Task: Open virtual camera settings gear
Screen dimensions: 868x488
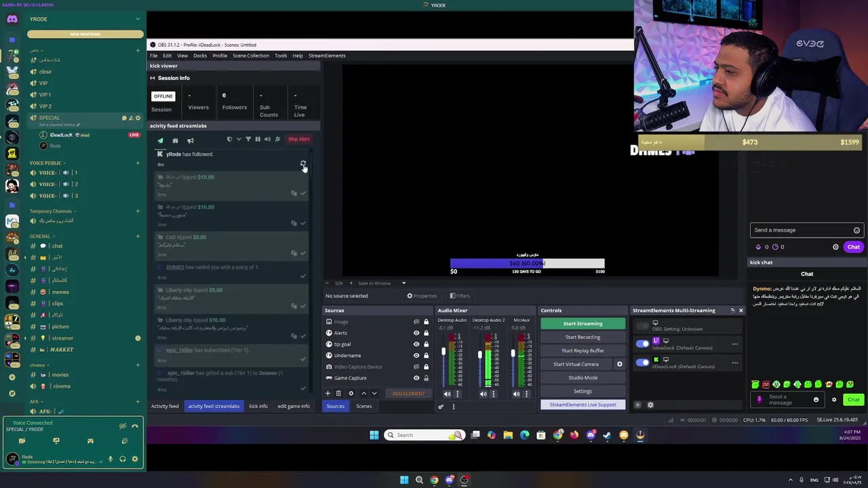Action: pyautogui.click(x=619, y=364)
